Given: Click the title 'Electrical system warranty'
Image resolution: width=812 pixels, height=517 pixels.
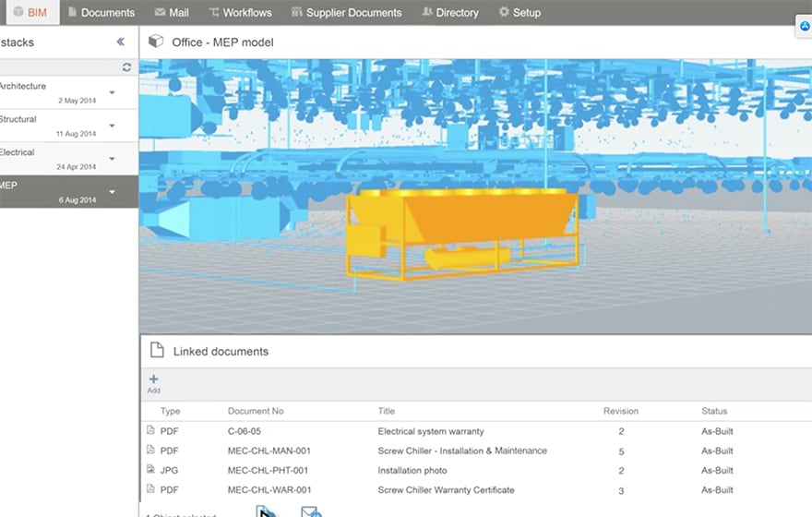Looking at the screenshot, I should (x=431, y=431).
